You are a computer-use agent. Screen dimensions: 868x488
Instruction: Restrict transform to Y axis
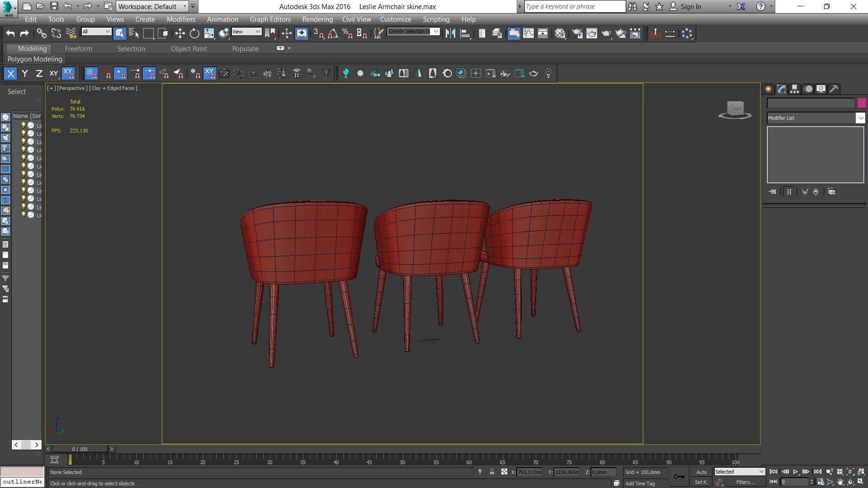click(x=25, y=73)
